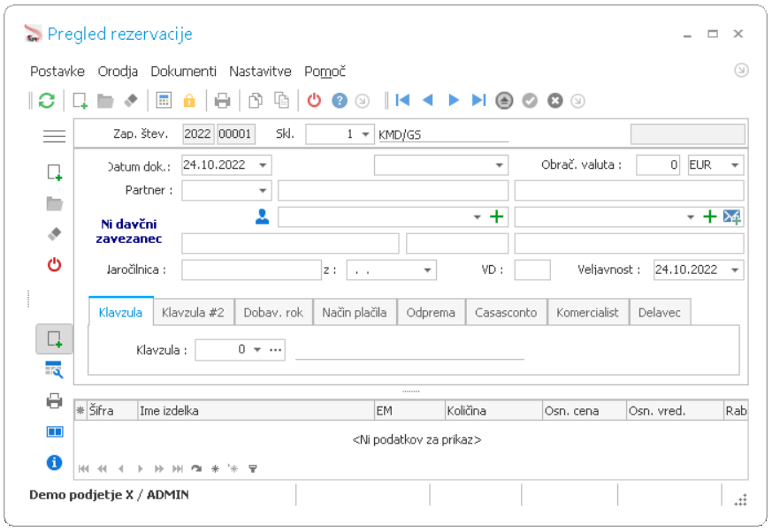Create new document from top toolbar

[x=80, y=101]
